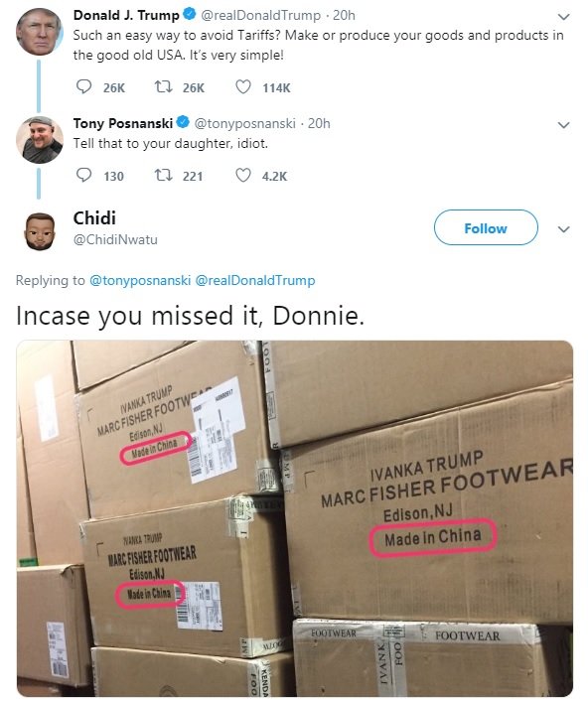Open the @ChidiNwatu handle
This screenshot has height=701, width=588.
(x=115, y=239)
